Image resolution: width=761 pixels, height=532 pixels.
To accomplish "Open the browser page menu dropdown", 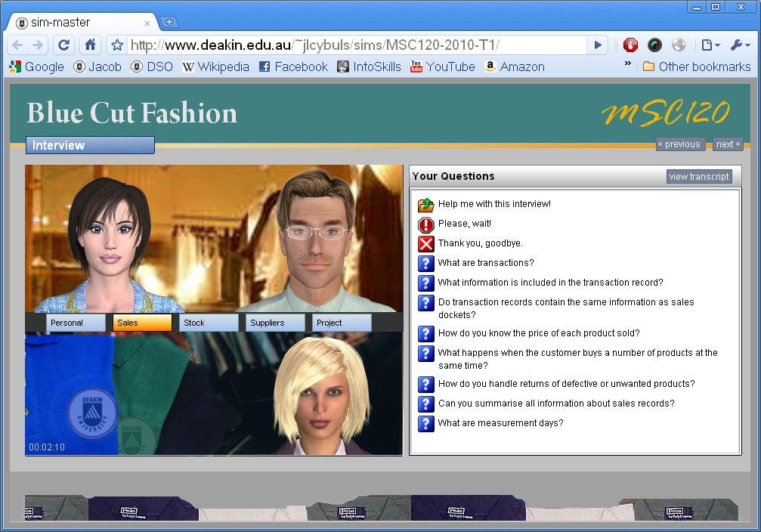I will 710,45.
